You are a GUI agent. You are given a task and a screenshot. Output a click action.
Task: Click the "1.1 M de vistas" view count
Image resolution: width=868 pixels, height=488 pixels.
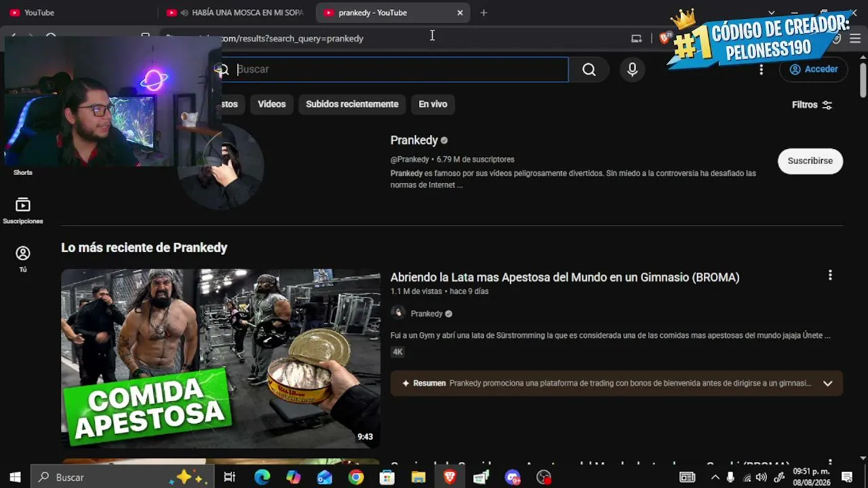click(416, 291)
